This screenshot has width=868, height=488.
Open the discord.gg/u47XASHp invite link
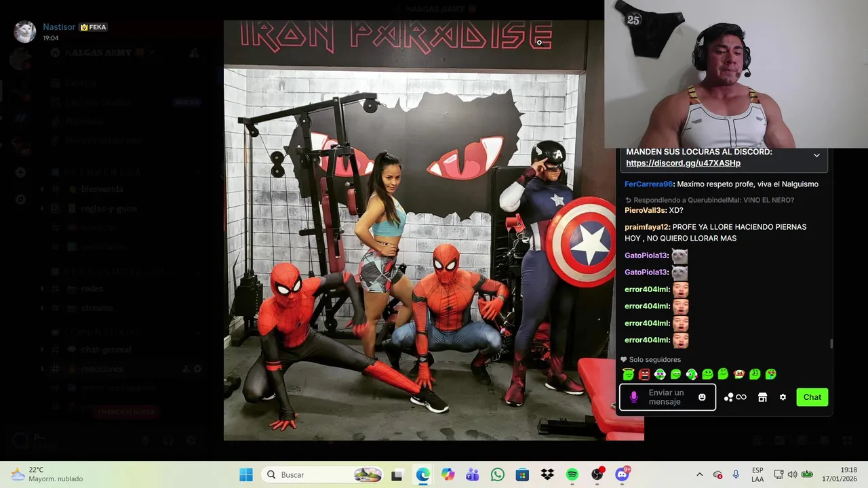click(x=683, y=163)
